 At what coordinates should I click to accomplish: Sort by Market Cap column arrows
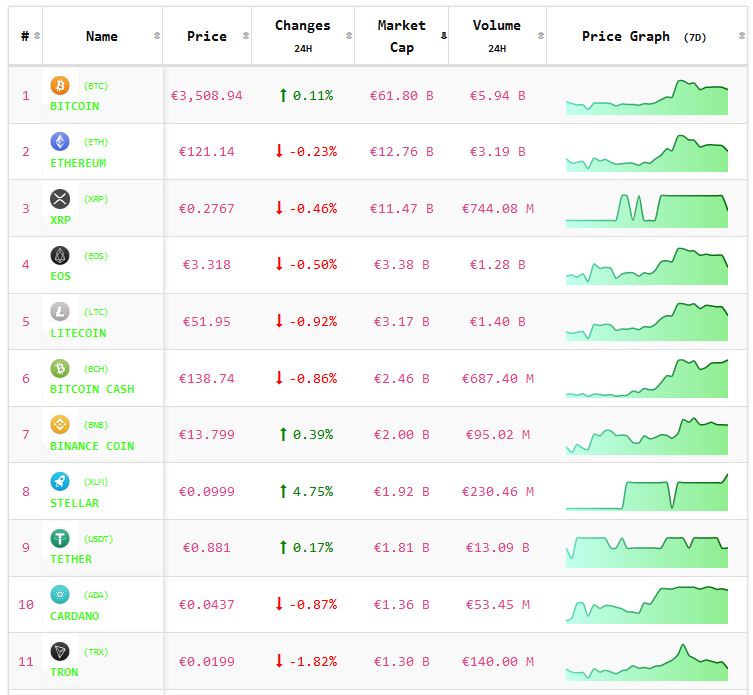[443, 36]
